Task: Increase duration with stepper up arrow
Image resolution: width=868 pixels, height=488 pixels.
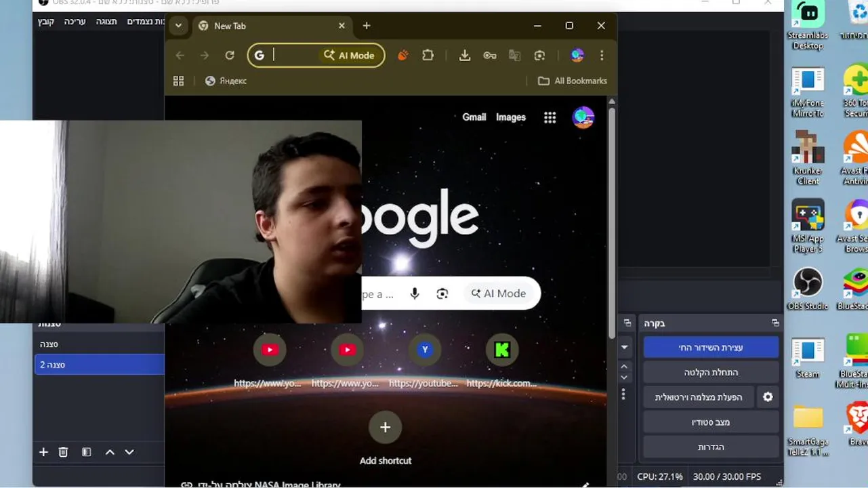Action: [x=624, y=367]
